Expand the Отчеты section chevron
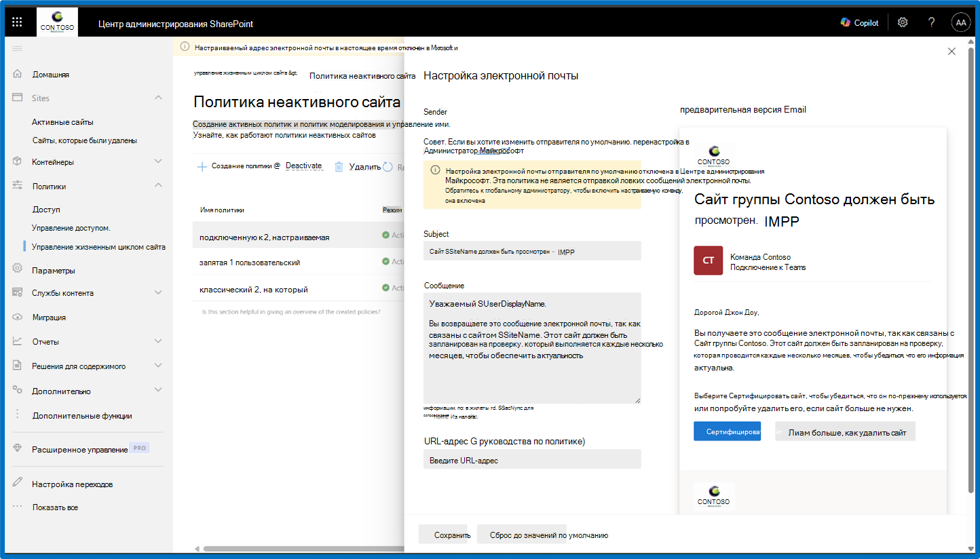This screenshot has height=559, width=980. click(158, 341)
